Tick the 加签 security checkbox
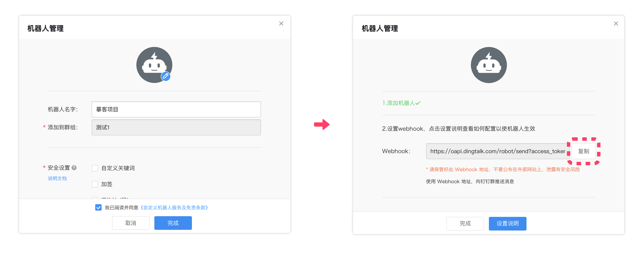This screenshot has height=253, width=644. tap(95, 184)
